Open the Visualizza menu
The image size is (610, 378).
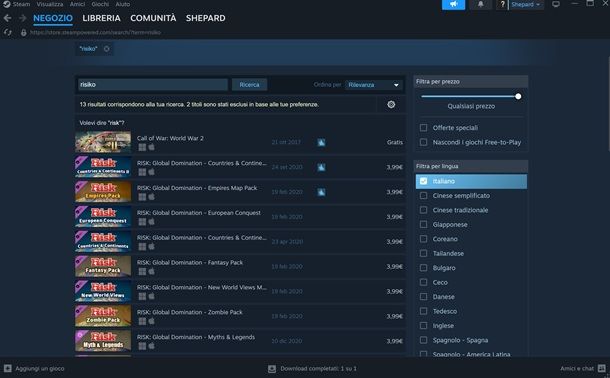[x=50, y=4]
